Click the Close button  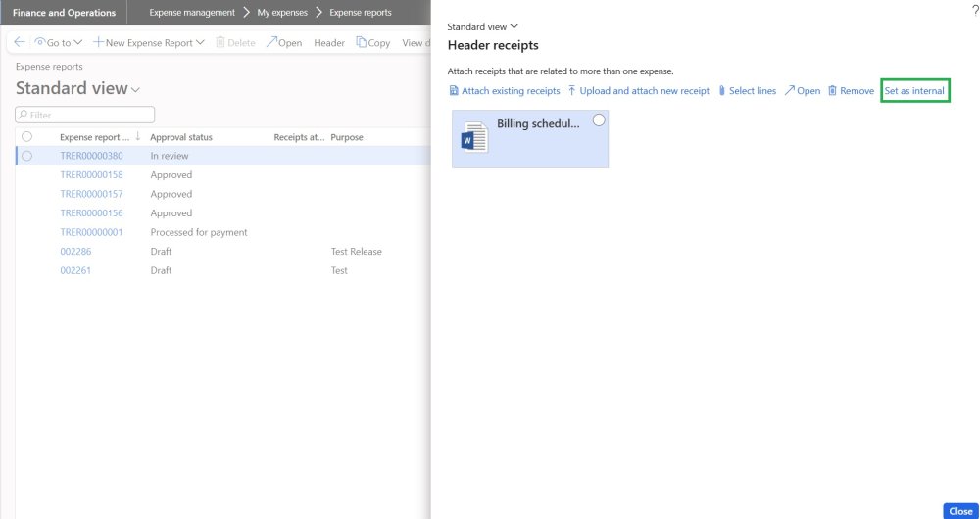960,511
